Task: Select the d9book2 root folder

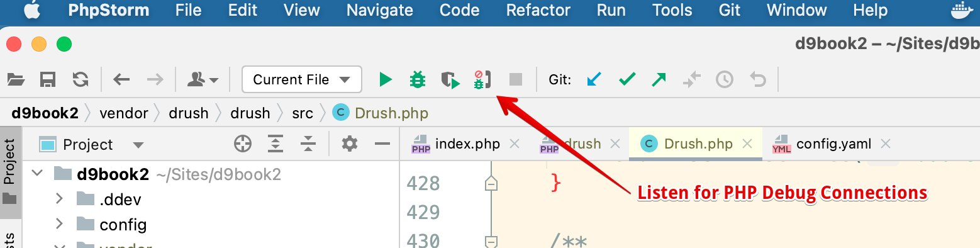Action: coord(211,174)
